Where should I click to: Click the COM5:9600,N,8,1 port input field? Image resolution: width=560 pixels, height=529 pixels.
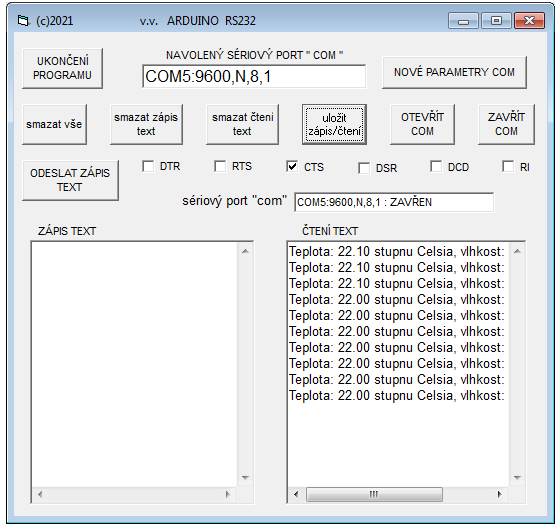[254, 76]
